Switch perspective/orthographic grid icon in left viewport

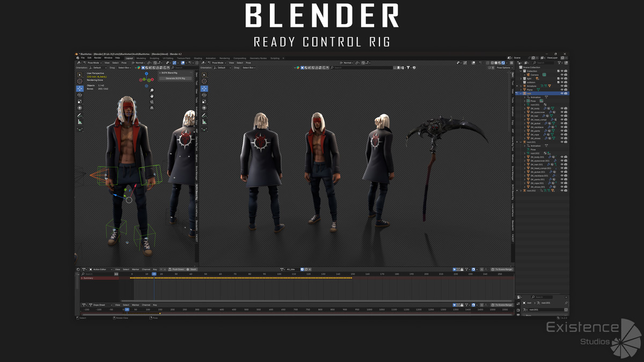[x=152, y=108]
